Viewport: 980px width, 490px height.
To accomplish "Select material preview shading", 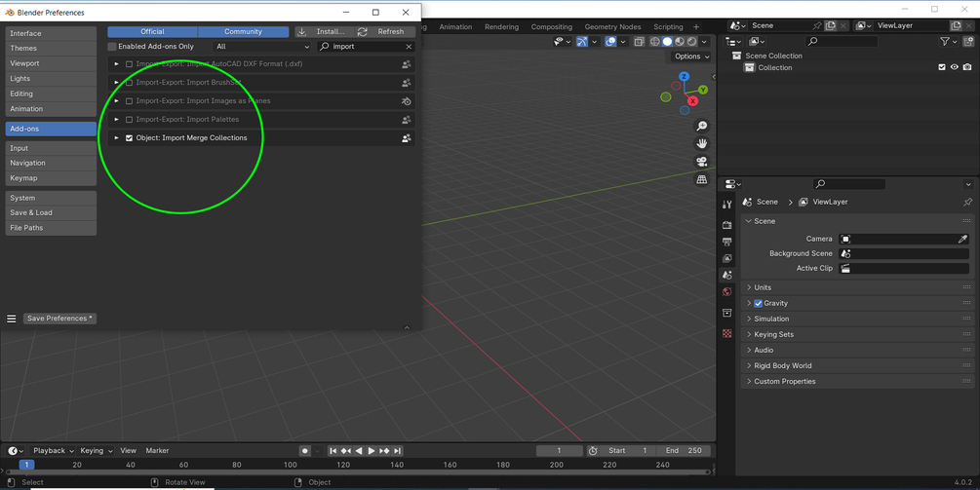I will [680, 41].
